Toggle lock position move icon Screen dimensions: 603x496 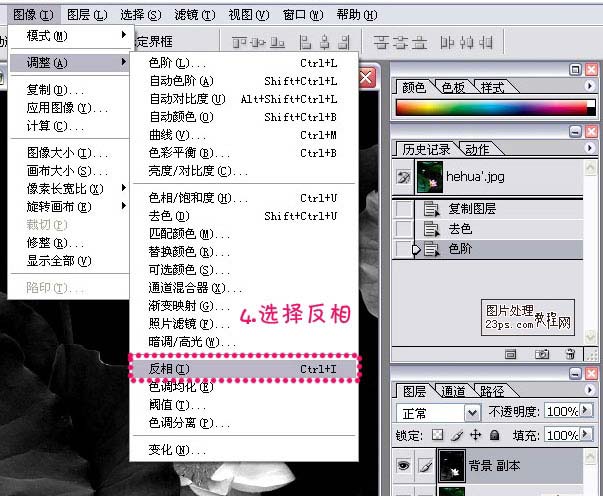pyautogui.click(x=476, y=435)
